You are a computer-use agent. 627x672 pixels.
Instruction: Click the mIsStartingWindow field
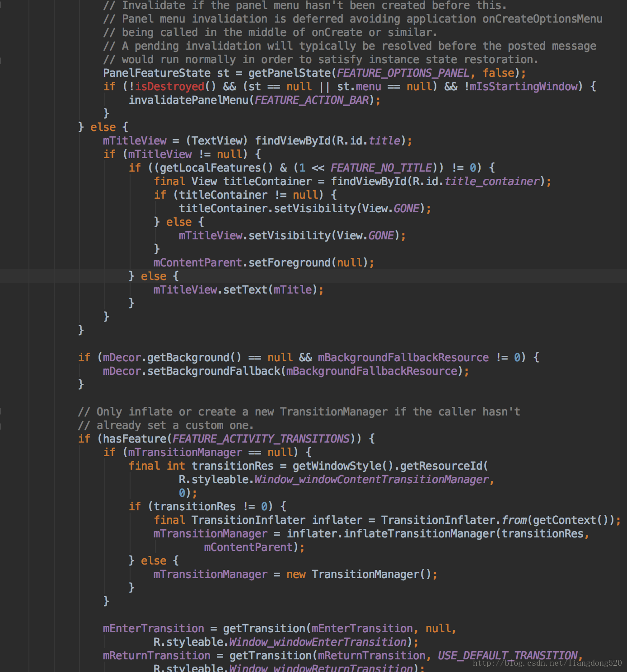click(x=523, y=87)
